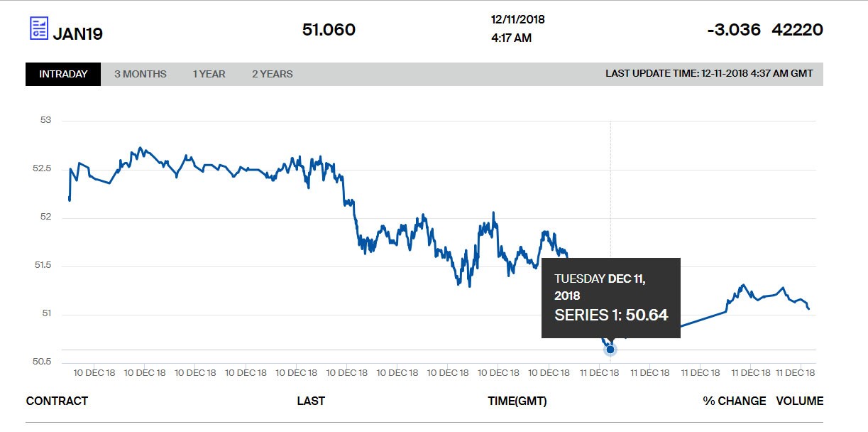This screenshot has width=868, height=432.
Task: Click the JAN19 contract name
Action: point(78,33)
